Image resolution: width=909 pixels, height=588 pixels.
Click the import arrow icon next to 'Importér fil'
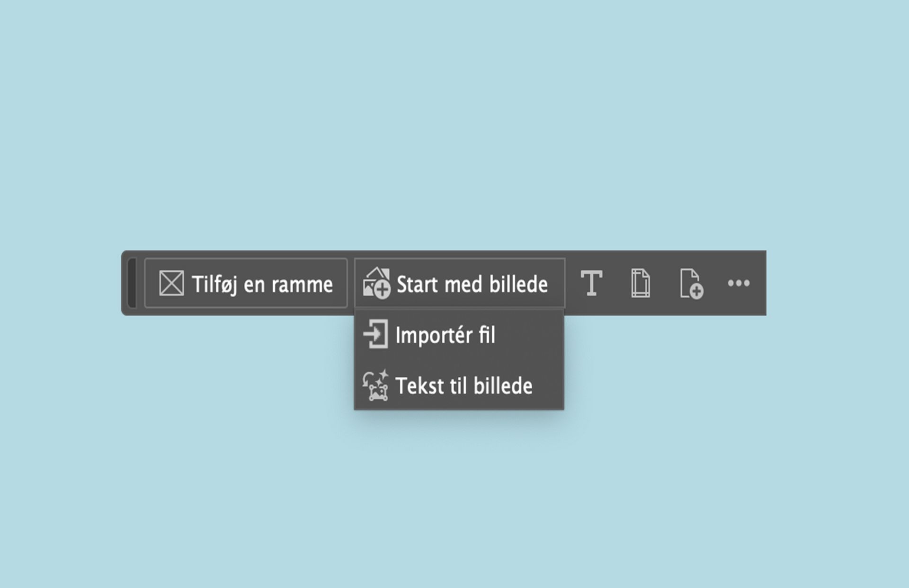pyautogui.click(x=375, y=335)
